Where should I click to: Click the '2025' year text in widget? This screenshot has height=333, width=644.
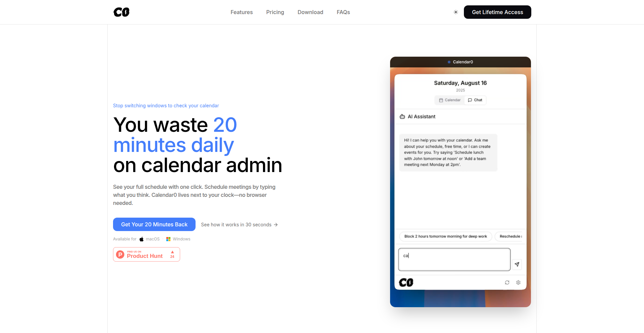[x=461, y=90]
